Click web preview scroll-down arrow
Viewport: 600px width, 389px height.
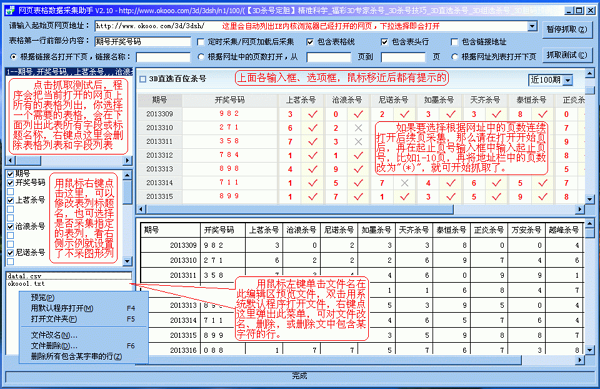pyautogui.click(x=590, y=199)
